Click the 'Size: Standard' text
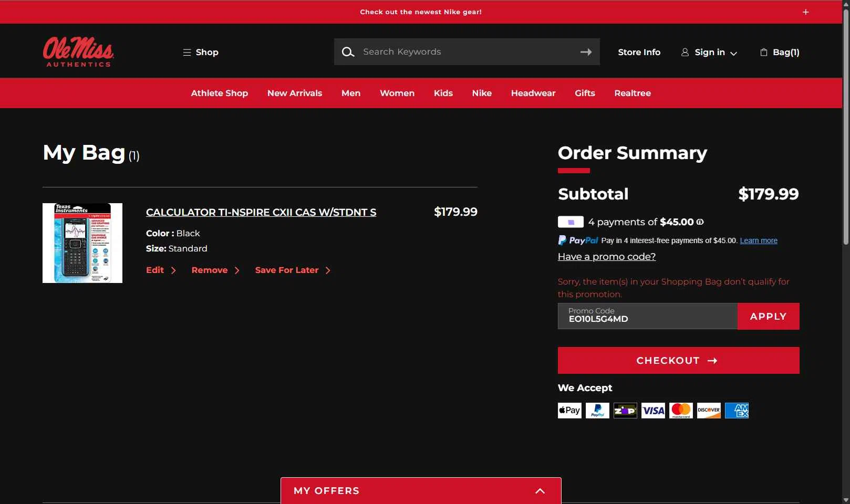Screen dimensions: 850x504 tap(177, 248)
